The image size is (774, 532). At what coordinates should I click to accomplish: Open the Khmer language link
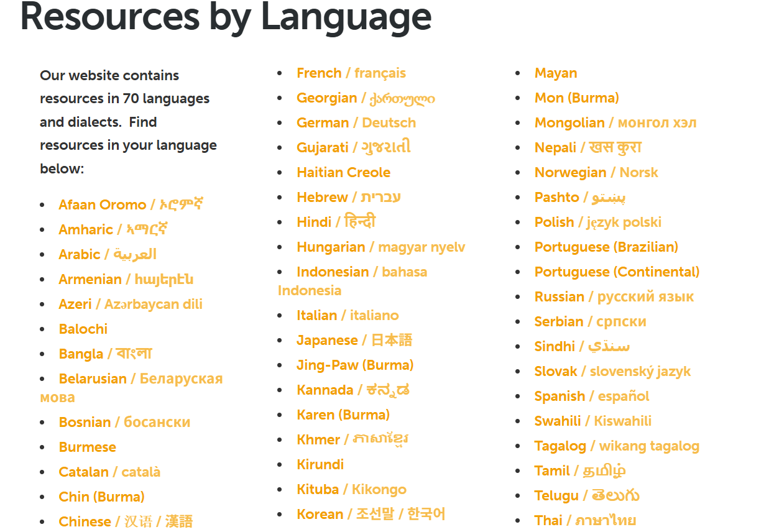click(x=352, y=439)
